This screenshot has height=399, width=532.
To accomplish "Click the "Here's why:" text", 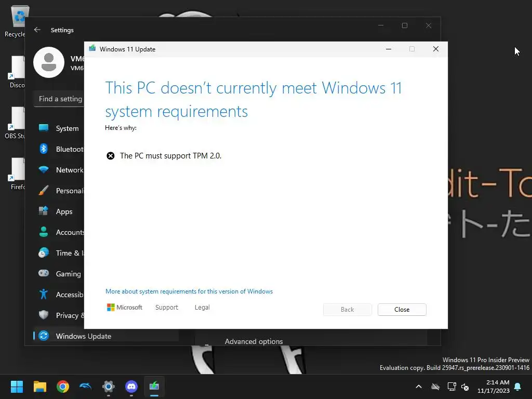I will (x=121, y=128).
